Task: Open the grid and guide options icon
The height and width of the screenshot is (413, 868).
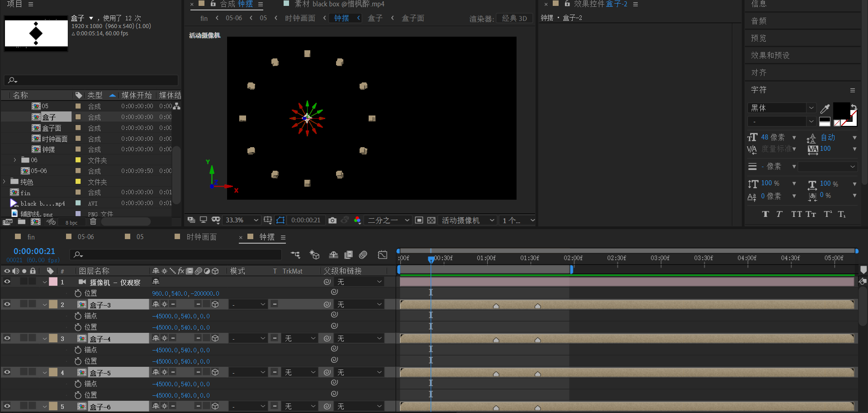Action: 268,220
